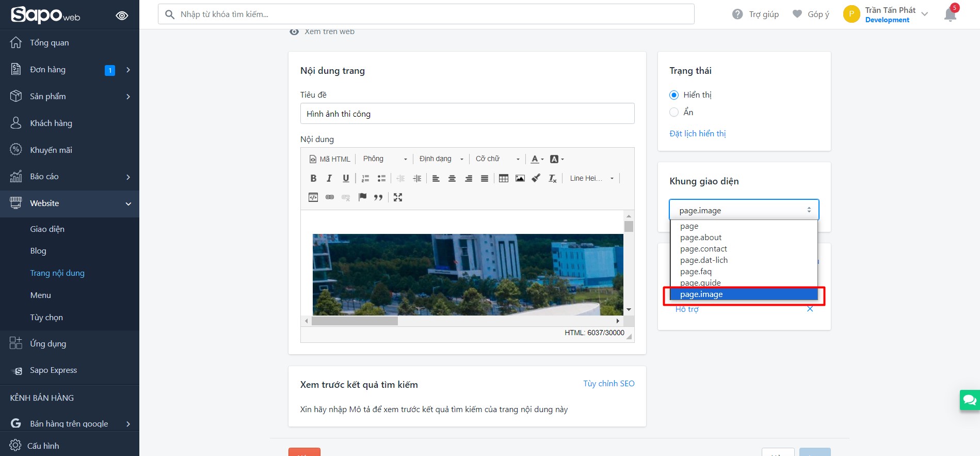Viewport: 980px width, 456px height.
Task: Remove formatting from selected text
Action: pyautogui.click(x=552, y=178)
